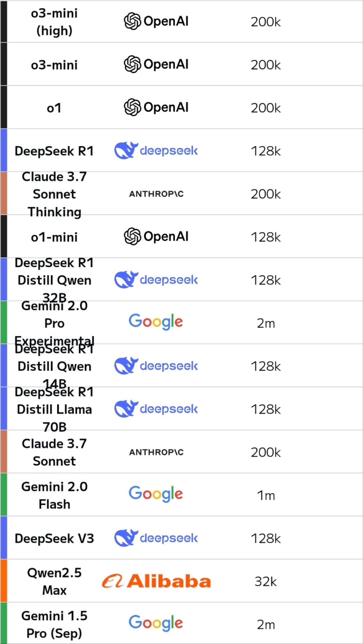Open the o1 model name
Viewport: 363px width, 644px height.
pos(54,108)
